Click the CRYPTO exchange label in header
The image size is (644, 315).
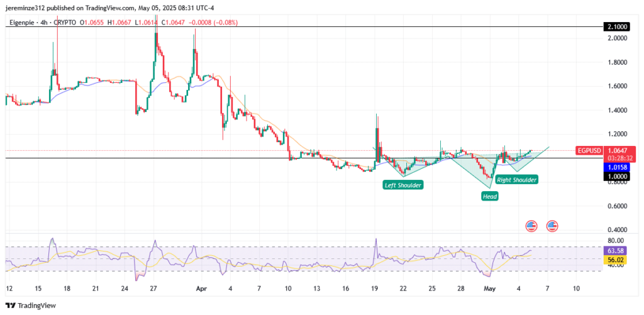click(x=64, y=22)
